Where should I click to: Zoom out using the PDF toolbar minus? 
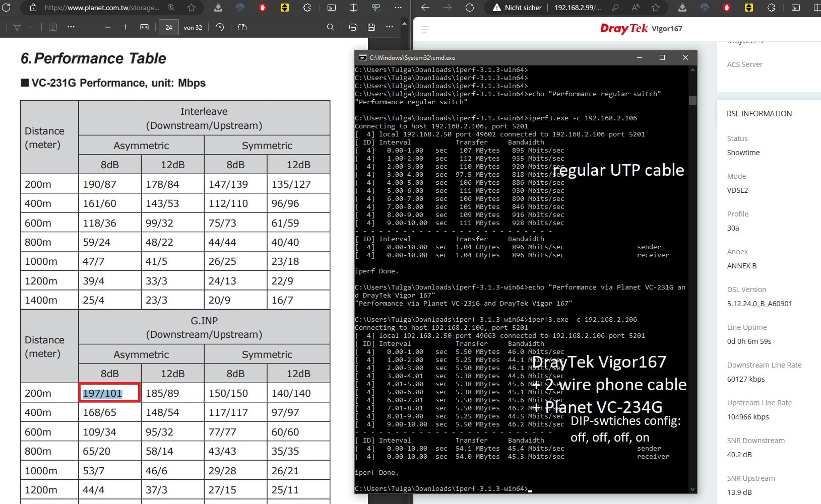point(107,27)
